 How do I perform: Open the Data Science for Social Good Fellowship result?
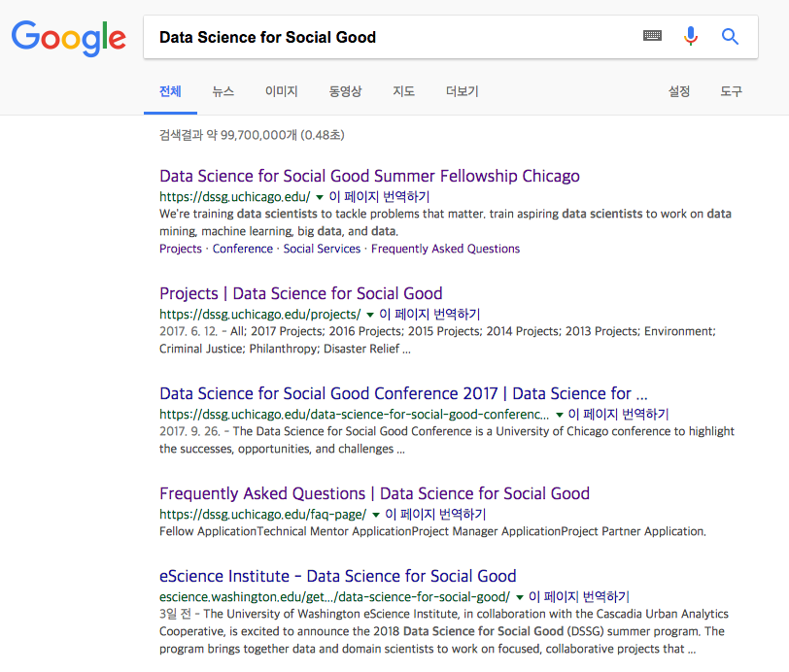369,176
